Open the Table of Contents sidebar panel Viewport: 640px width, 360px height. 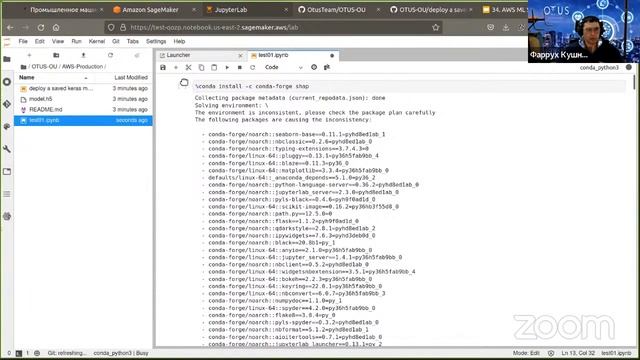(x=7, y=194)
